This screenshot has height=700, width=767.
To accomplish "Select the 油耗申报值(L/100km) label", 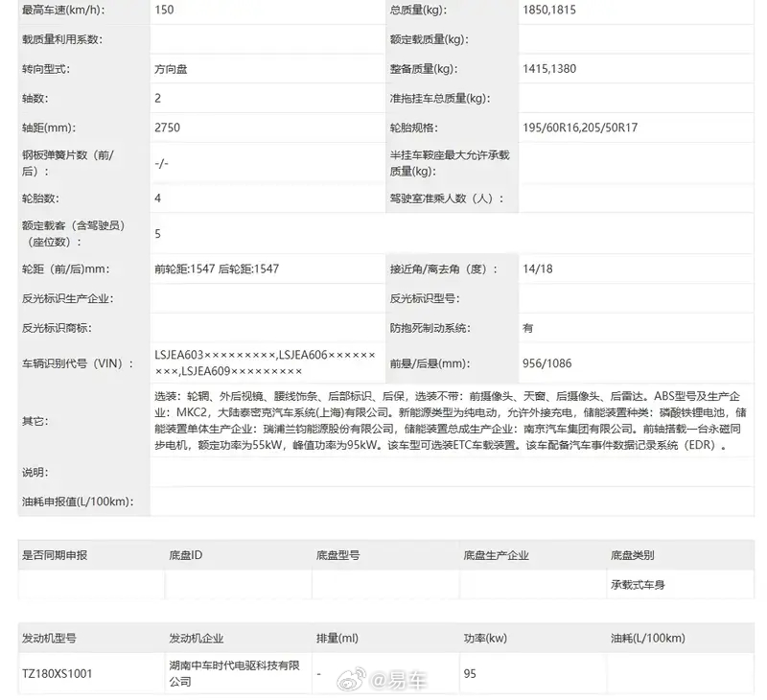I will coord(78,502).
